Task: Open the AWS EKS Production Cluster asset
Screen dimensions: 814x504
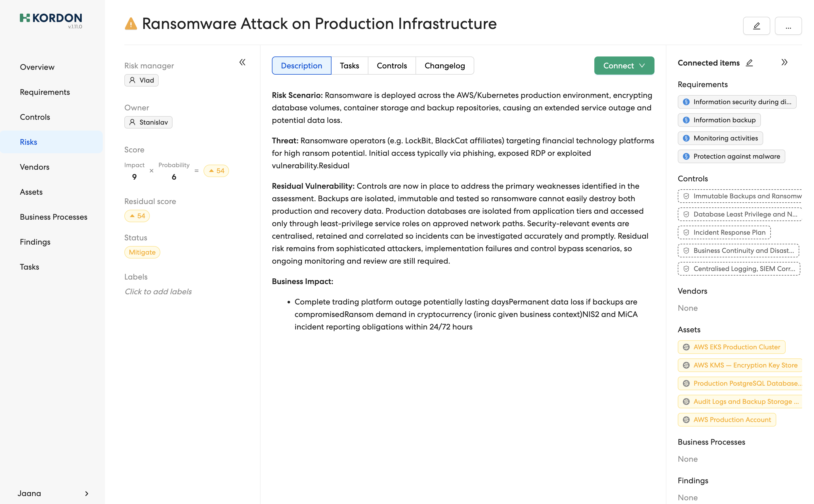Action: [731, 347]
